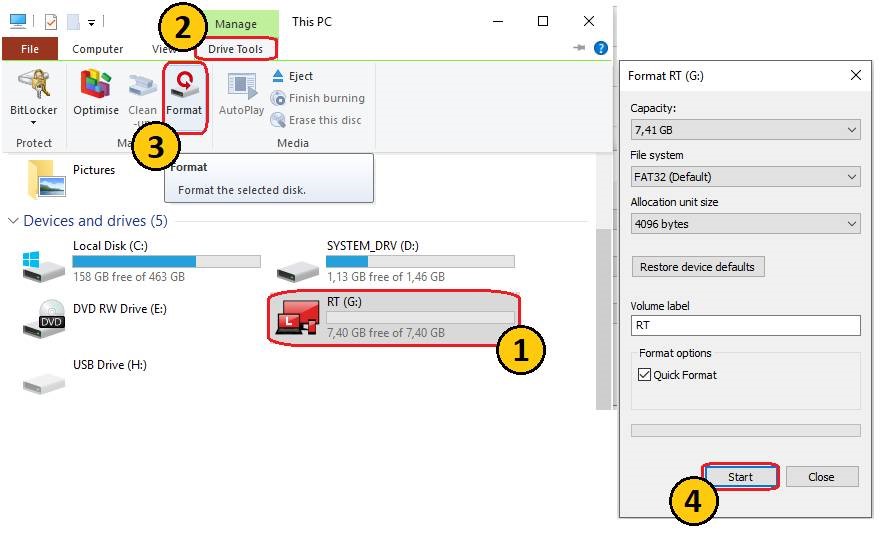The height and width of the screenshot is (538, 893).
Task: Click the Volume label text field
Action: [745, 325]
